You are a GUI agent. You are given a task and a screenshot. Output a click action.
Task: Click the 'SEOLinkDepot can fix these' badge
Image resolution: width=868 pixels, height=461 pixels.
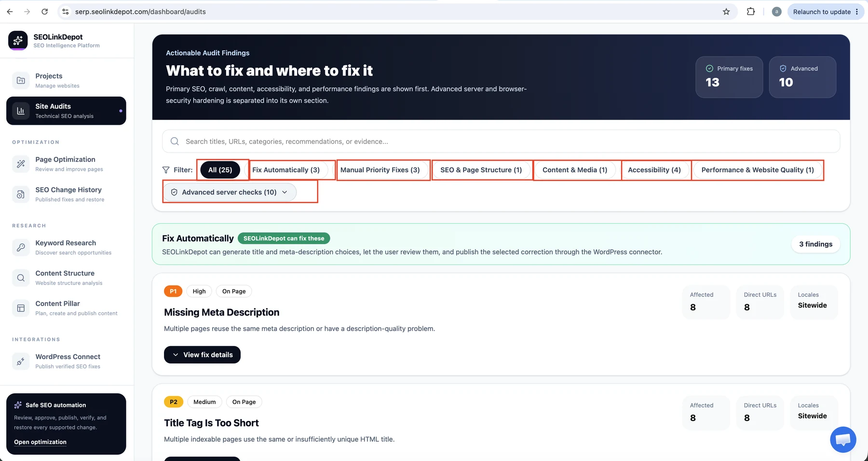coord(284,238)
